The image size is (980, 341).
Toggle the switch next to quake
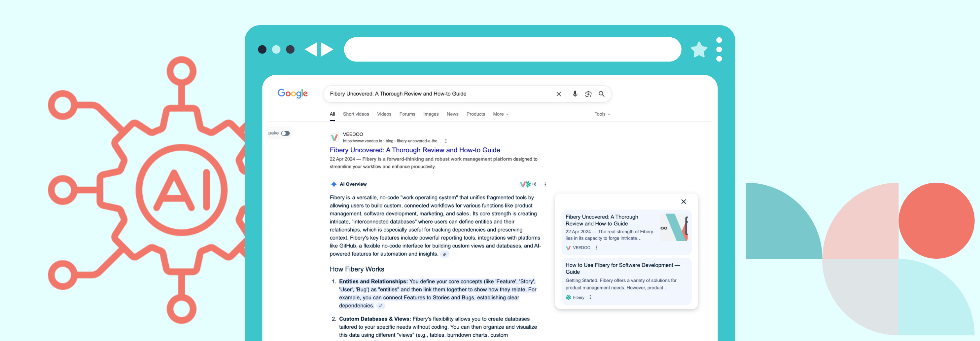285,133
